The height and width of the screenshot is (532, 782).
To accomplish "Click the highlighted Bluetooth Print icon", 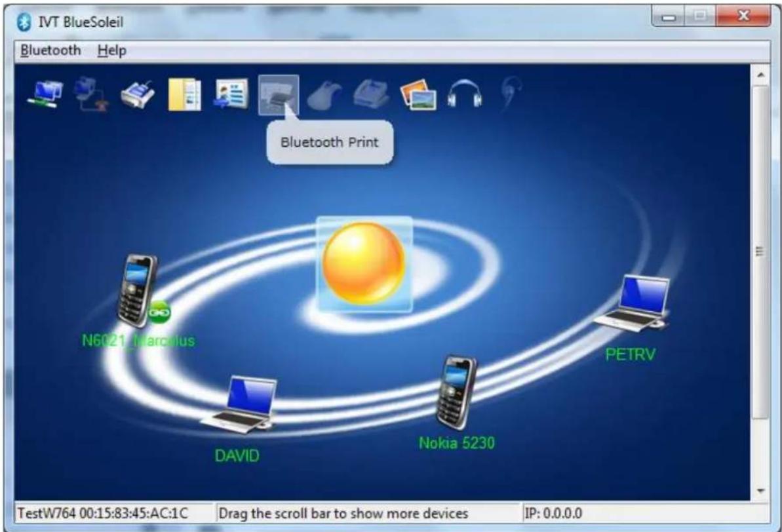I will pyautogui.click(x=279, y=95).
